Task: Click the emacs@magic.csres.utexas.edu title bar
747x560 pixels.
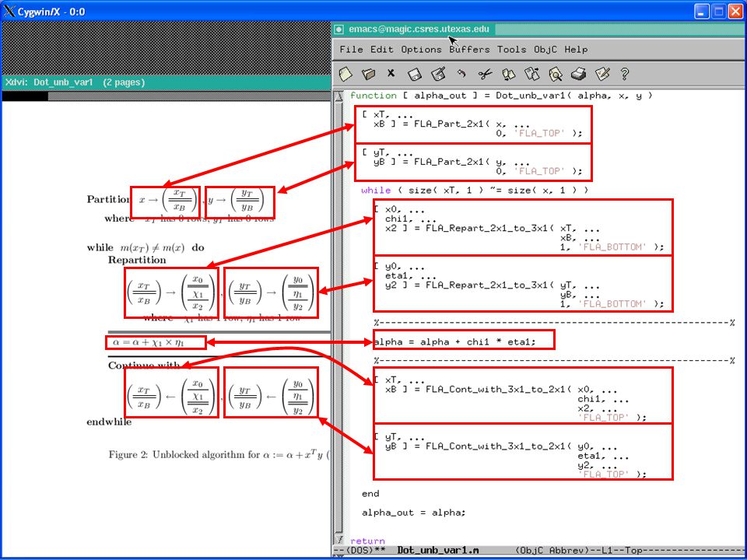Action: [x=538, y=30]
